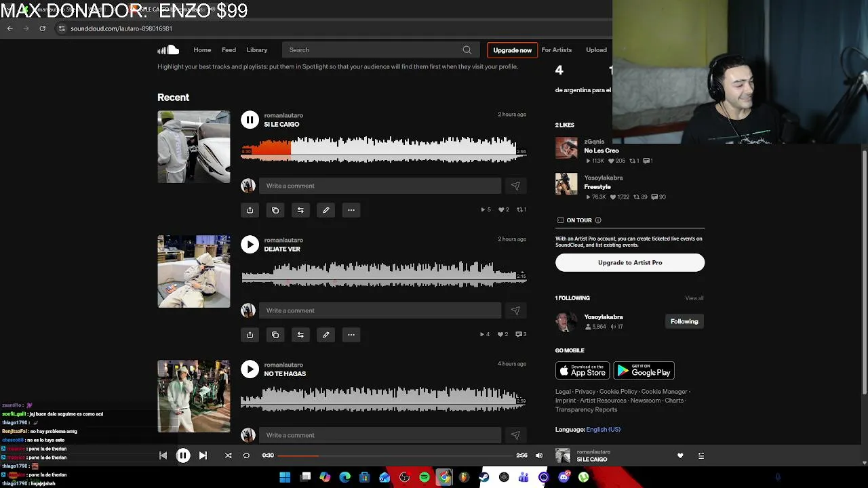Open more options for DEJATE VER
Viewport: 868px width, 488px height.
351,335
